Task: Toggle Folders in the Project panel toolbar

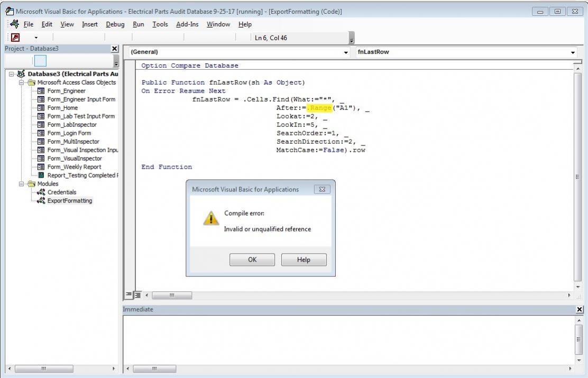Action: [x=40, y=61]
